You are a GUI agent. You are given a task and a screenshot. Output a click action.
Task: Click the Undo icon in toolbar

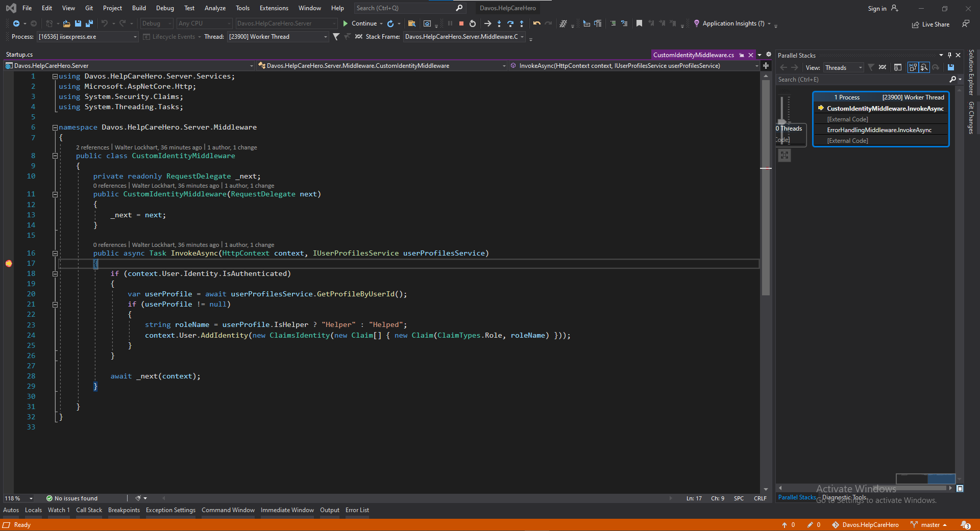(105, 23)
